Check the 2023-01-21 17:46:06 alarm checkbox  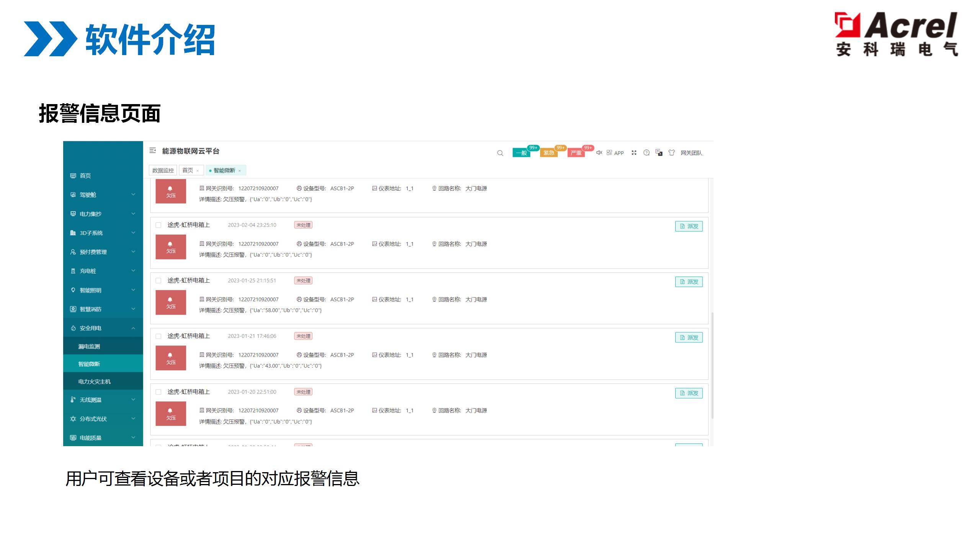click(x=158, y=336)
